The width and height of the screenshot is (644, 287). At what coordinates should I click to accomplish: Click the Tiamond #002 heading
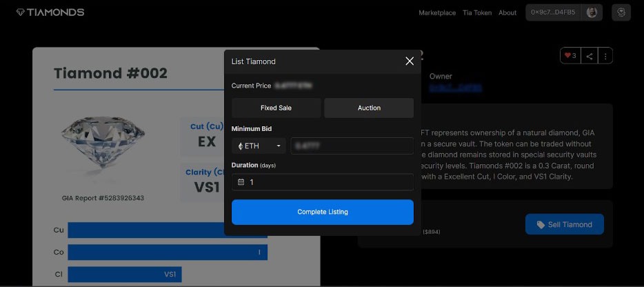click(x=110, y=73)
